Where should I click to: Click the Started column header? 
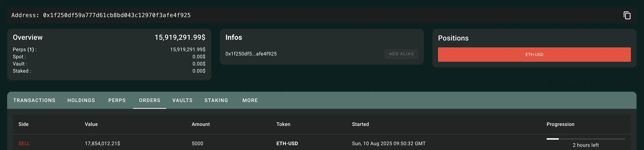pyautogui.click(x=360, y=124)
